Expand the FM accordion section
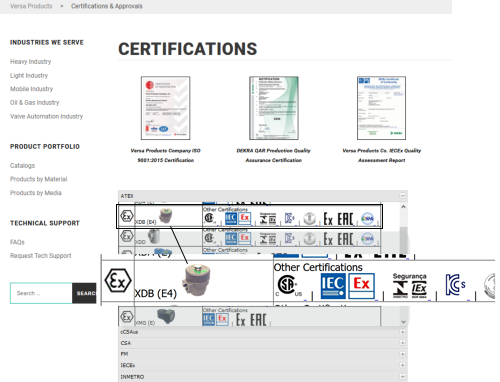 pyautogui.click(x=403, y=354)
